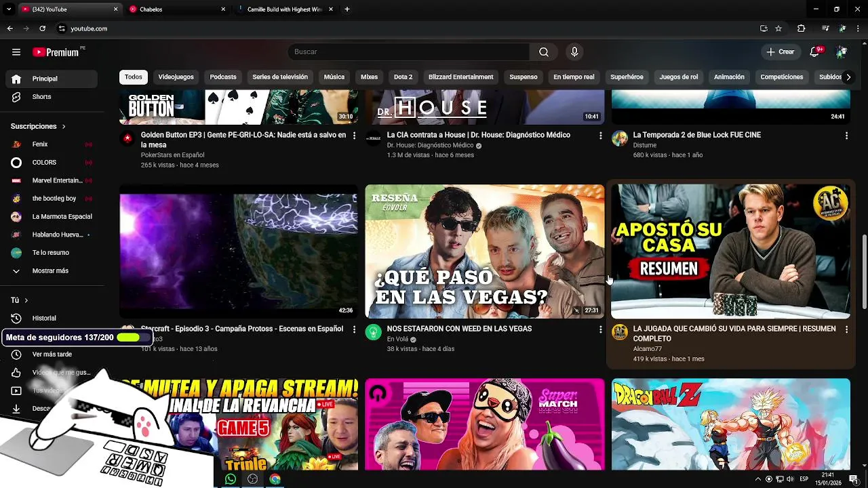Open options for La Jugada video

click(x=846, y=329)
